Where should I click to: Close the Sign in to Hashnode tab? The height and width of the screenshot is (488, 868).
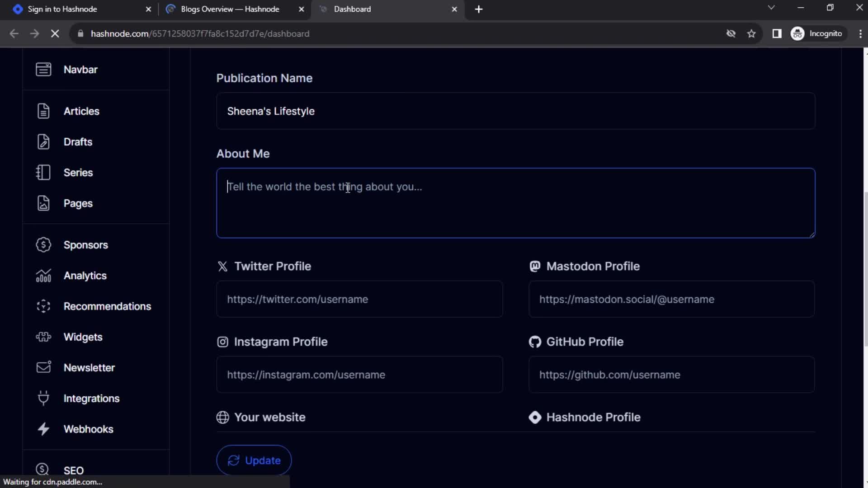coord(148,9)
